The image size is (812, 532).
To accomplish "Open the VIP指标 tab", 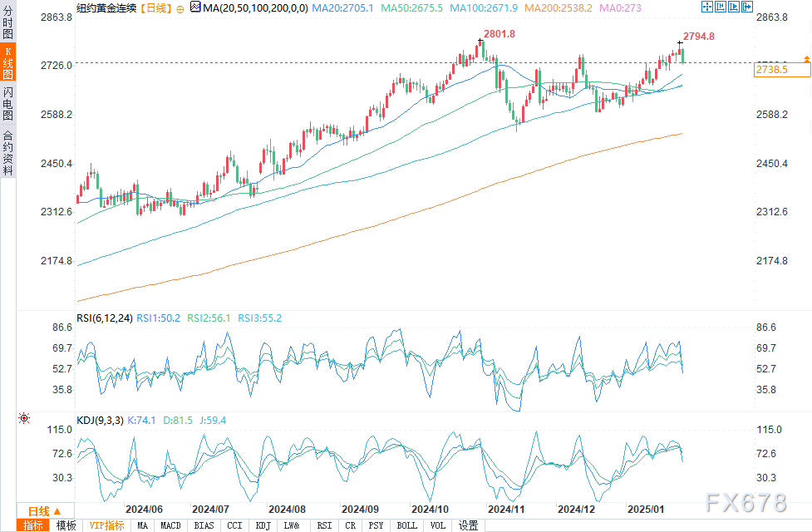I will (x=106, y=525).
